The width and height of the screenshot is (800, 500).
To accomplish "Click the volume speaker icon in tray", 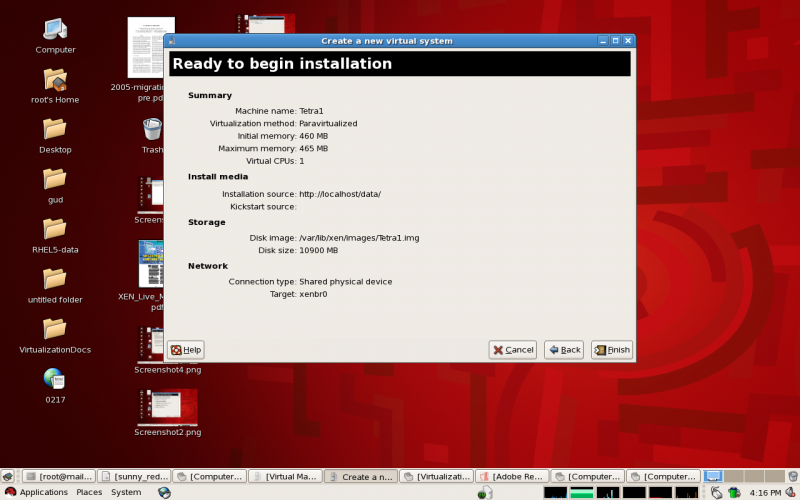I will pyautogui.click(x=791, y=492).
